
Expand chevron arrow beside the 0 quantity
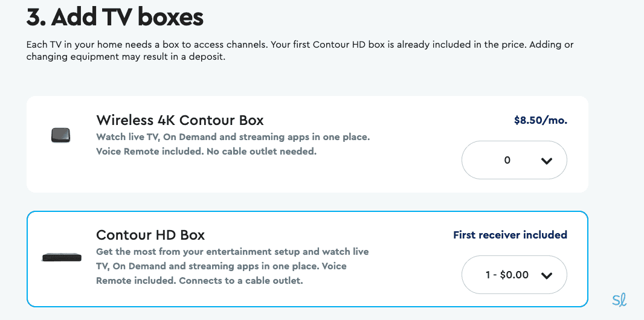(547, 161)
